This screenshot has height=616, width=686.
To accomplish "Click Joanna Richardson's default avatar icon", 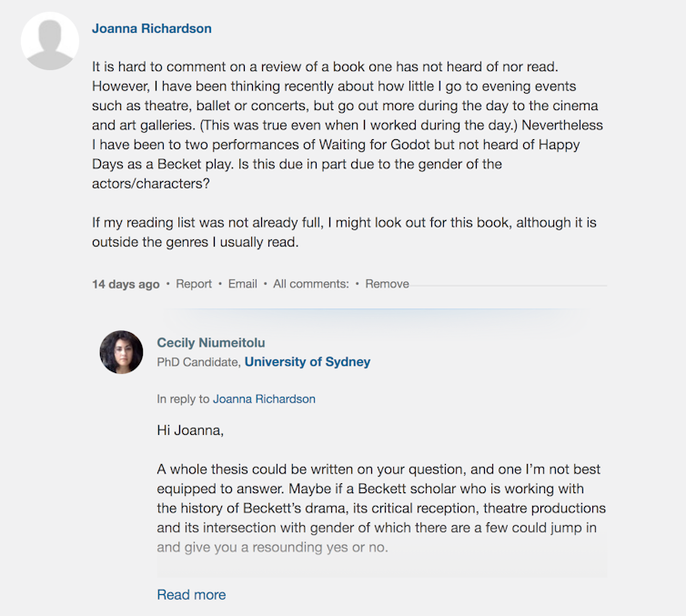I will pos(50,41).
